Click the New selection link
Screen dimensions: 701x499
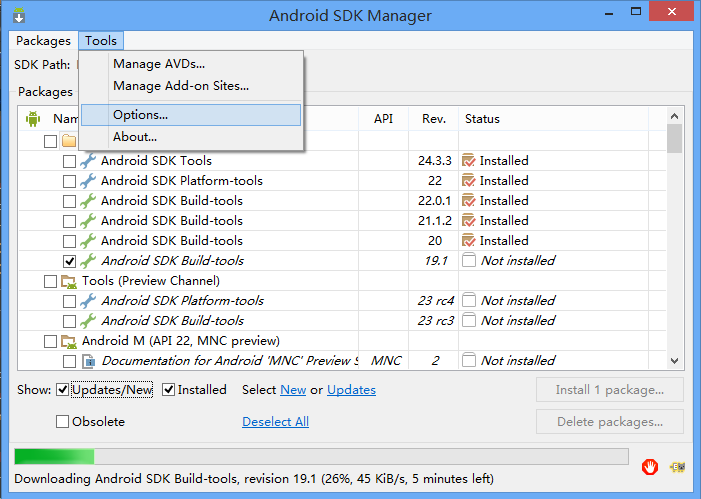click(x=293, y=390)
